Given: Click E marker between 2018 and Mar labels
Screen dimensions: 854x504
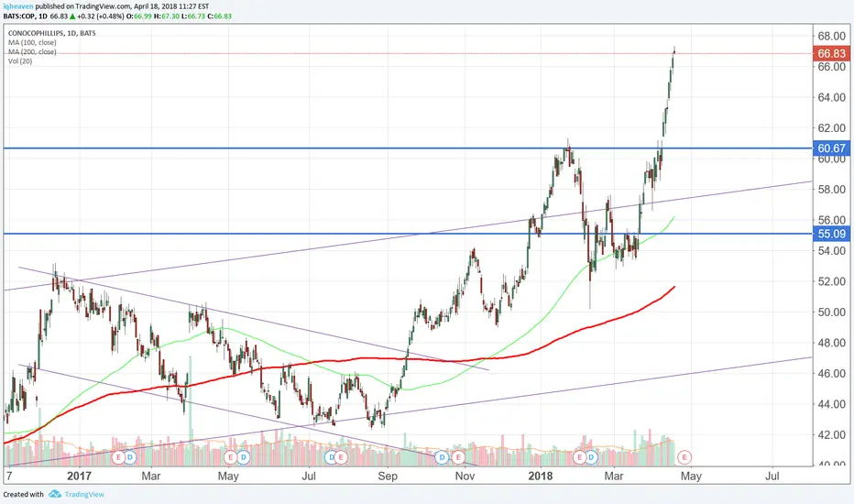Looking at the screenshot, I should tap(579, 457).
